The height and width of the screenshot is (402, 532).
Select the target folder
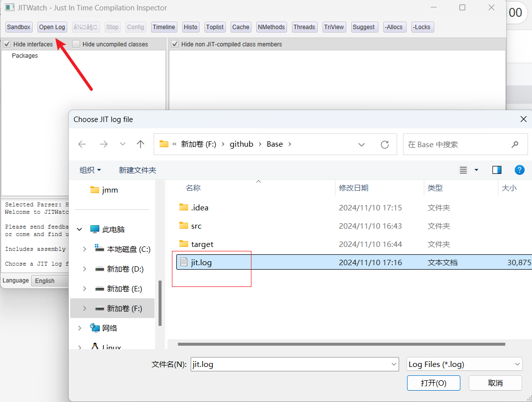202,244
